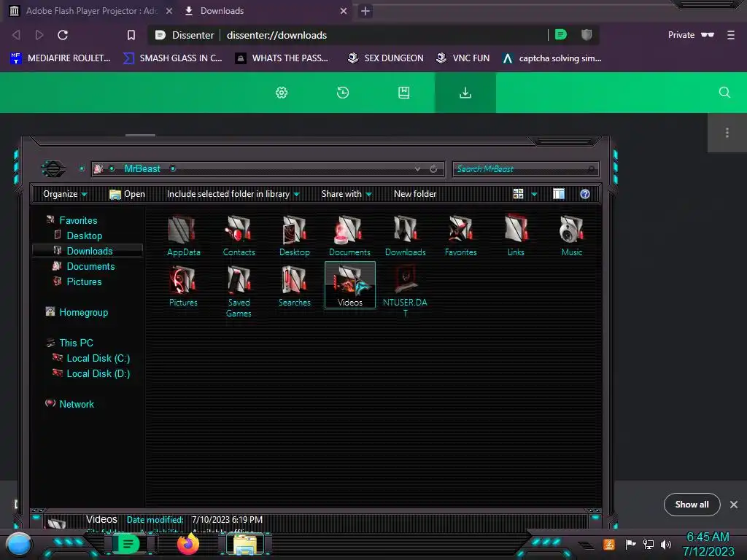
Task: Expand the Share with dropdown
Action: click(x=347, y=194)
